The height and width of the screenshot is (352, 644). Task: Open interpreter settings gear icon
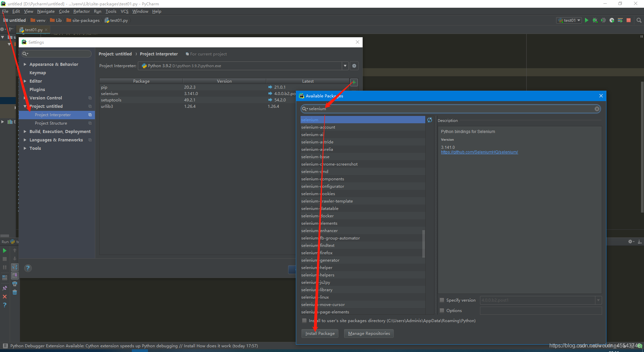[x=354, y=66]
